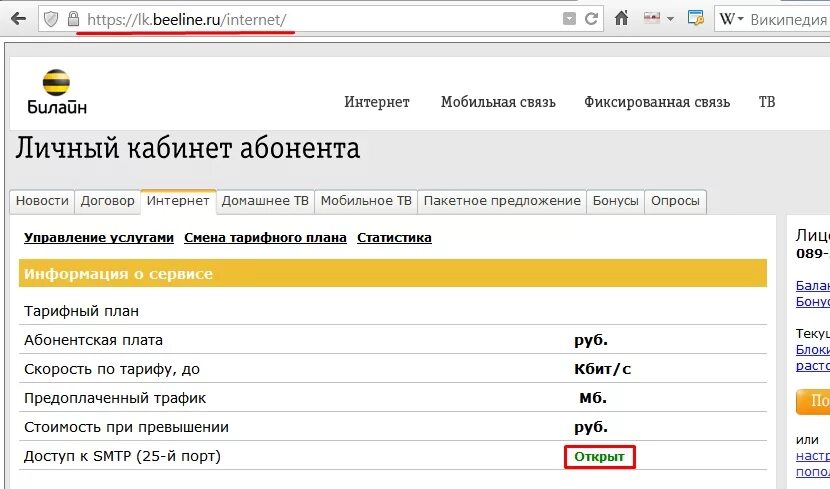Click in the Википедия search field

coord(789,20)
